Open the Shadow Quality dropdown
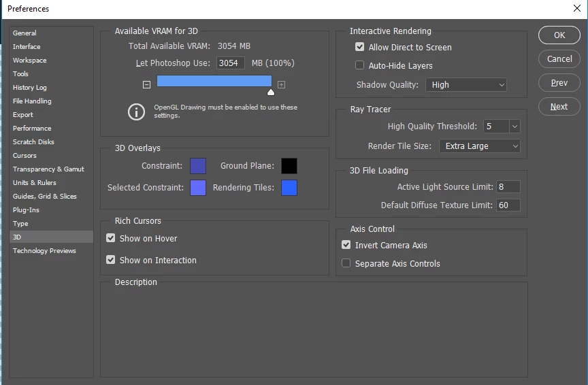The width and height of the screenshot is (588, 385). (x=466, y=85)
